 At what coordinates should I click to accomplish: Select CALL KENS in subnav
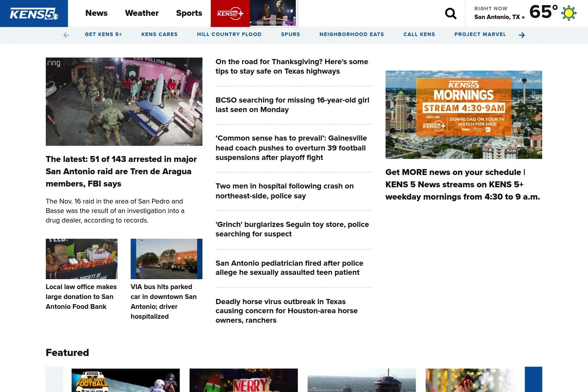coord(419,34)
